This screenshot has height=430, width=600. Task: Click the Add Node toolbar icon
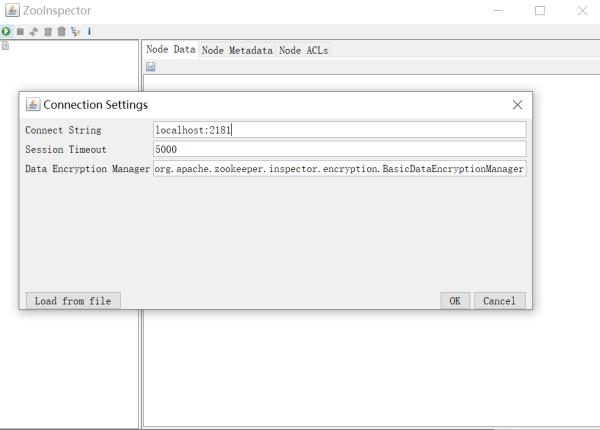click(x=48, y=32)
